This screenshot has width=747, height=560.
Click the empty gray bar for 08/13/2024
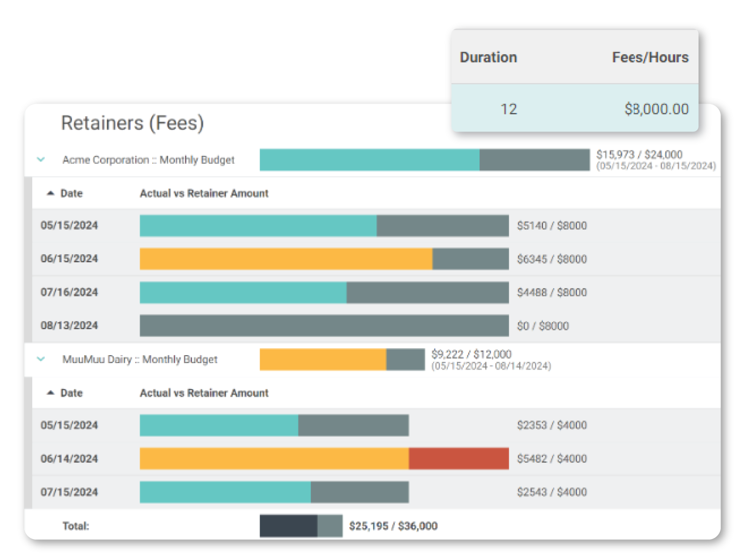coord(324,326)
